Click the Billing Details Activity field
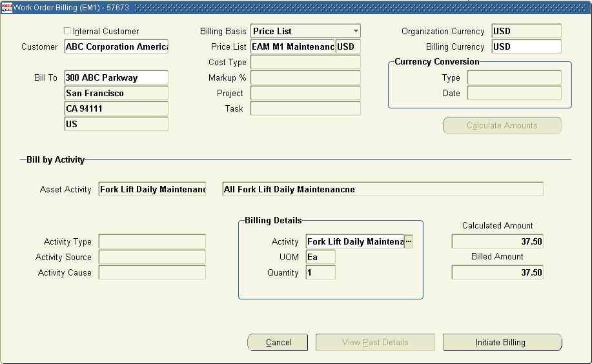Screen dimensions: 592x364 point(355,241)
